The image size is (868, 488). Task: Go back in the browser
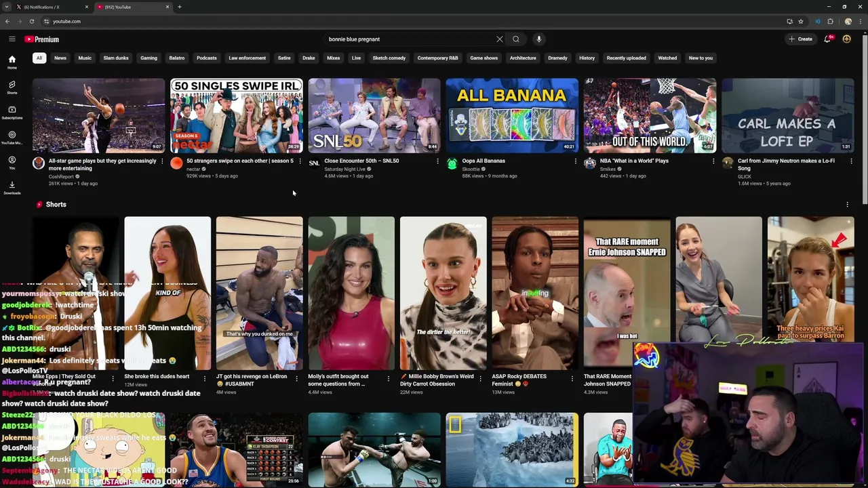[x=7, y=21]
